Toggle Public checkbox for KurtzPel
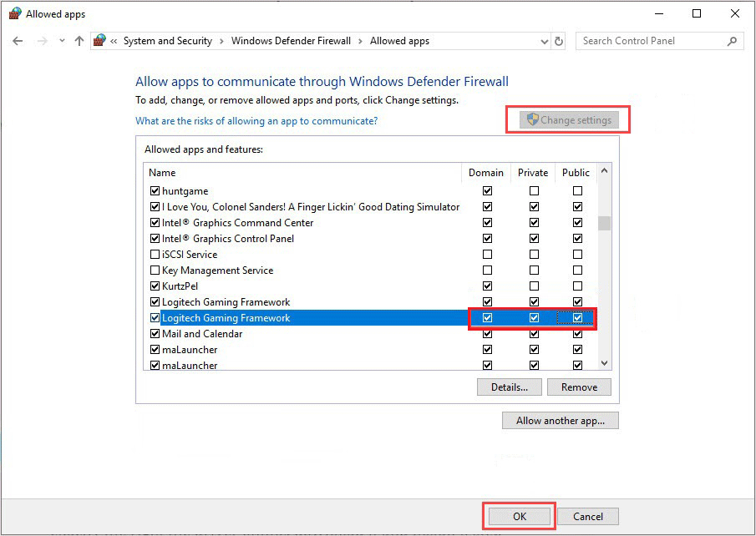Viewport: 756px width, 536px height. point(577,286)
